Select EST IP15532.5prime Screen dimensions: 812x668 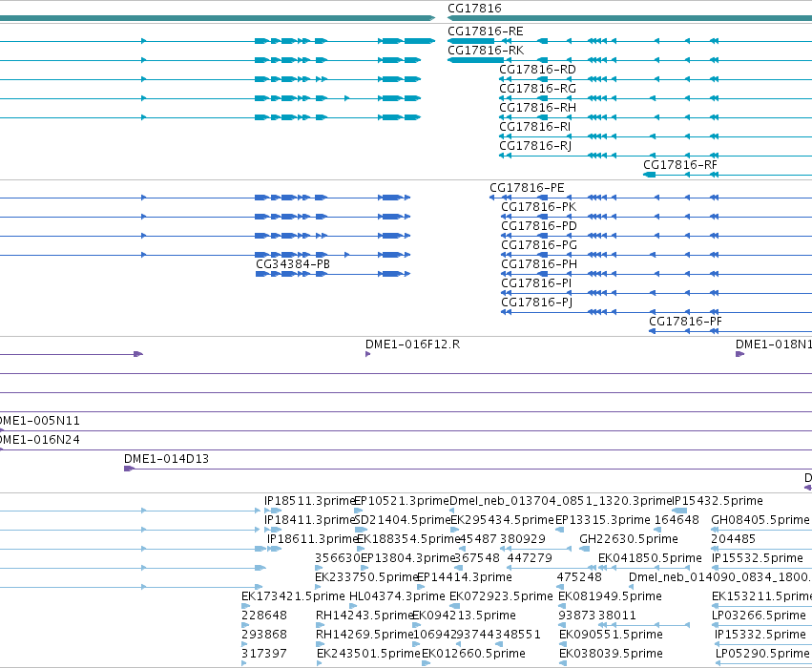(x=758, y=559)
